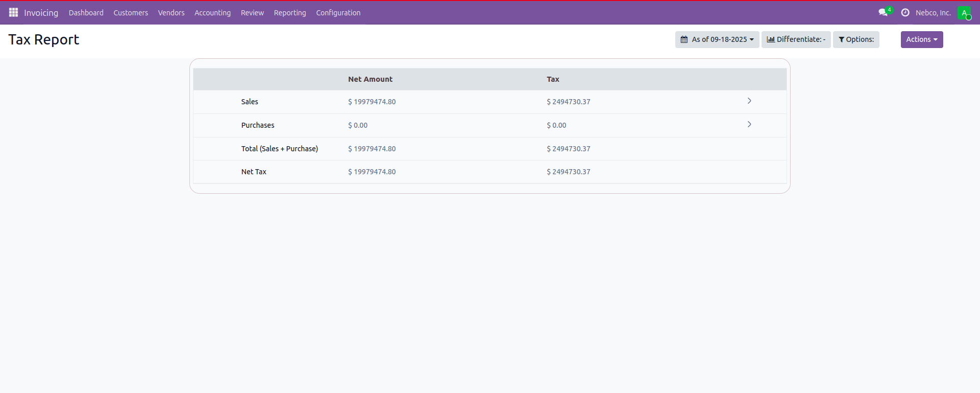Open the green user avatar menu
This screenshot has height=393, width=980.
964,13
